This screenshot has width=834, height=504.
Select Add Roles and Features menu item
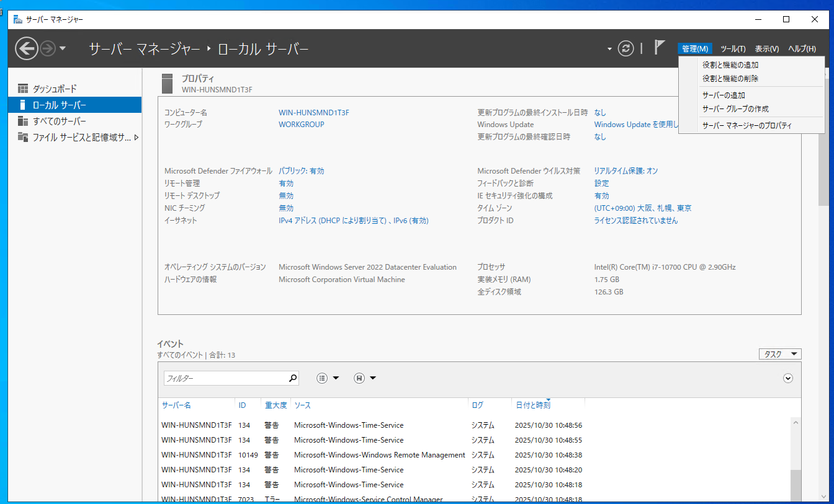[x=730, y=65]
